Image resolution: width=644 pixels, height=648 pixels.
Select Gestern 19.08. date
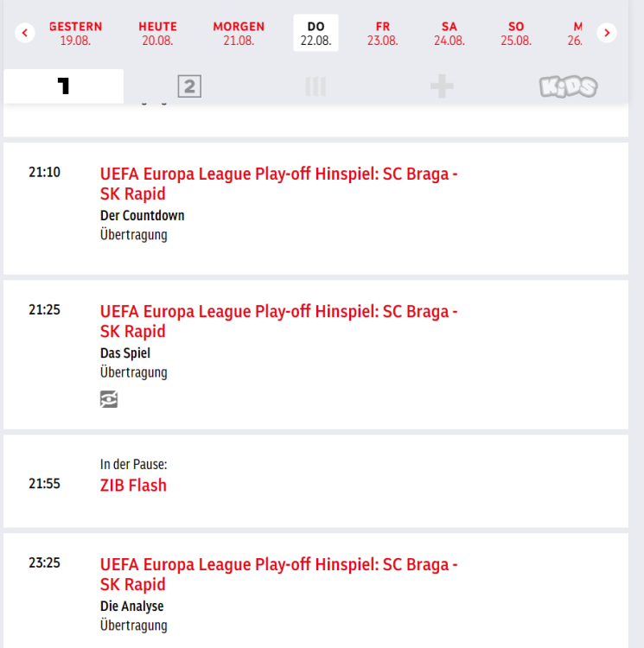click(75, 33)
